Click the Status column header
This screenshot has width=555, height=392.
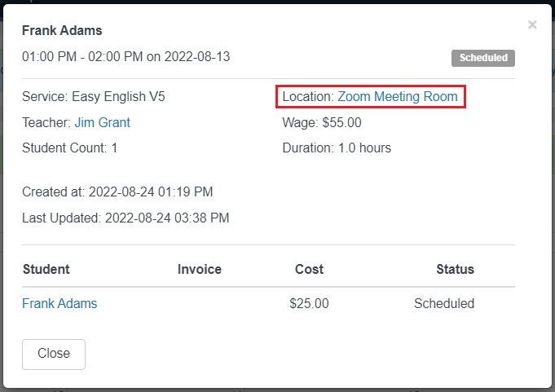(455, 269)
